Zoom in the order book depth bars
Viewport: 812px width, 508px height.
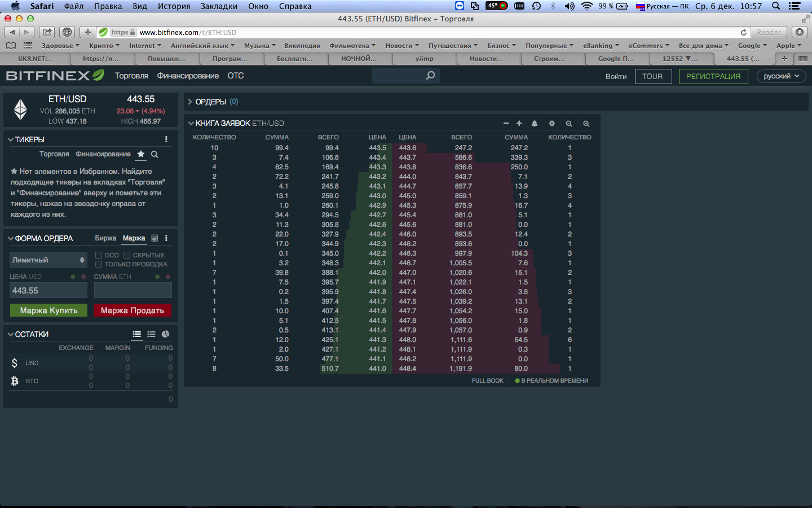[586, 124]
